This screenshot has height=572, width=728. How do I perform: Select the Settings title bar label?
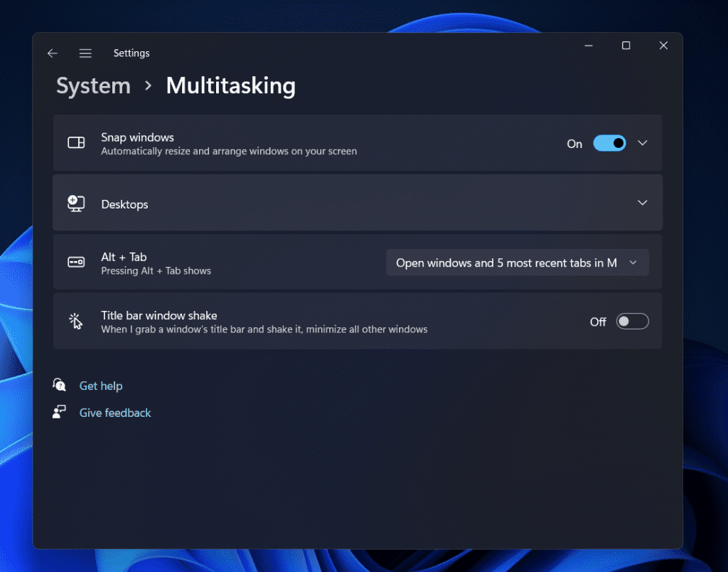(132, 53)
